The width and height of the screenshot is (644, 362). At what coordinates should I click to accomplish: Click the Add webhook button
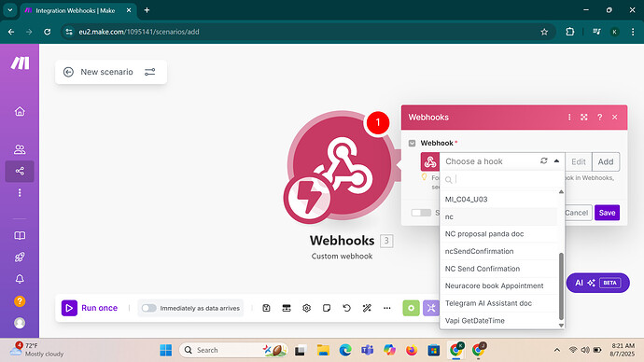tap(606, 161)
